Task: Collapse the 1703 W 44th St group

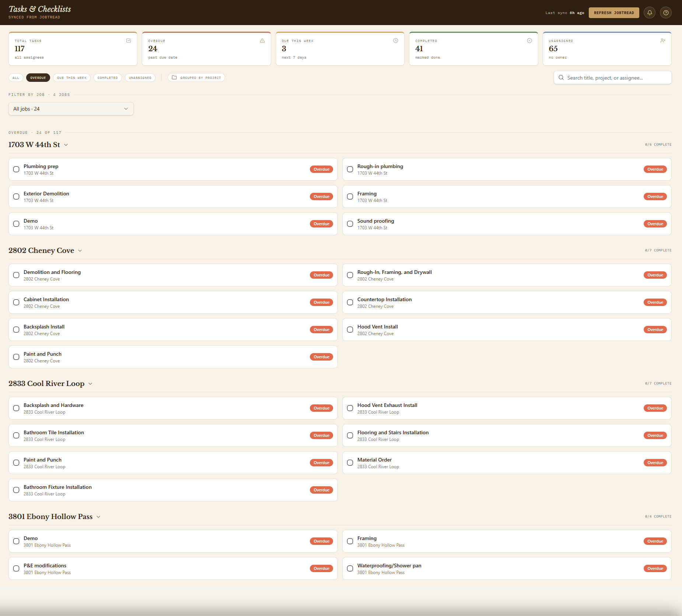Action: [66, 145]
